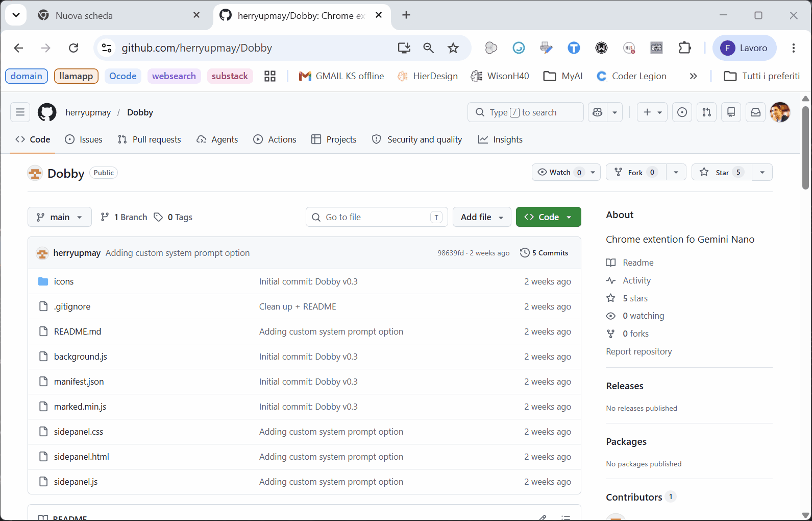Open the Actions tab
The height and width of the screenshot is (521, 812).
275,139
